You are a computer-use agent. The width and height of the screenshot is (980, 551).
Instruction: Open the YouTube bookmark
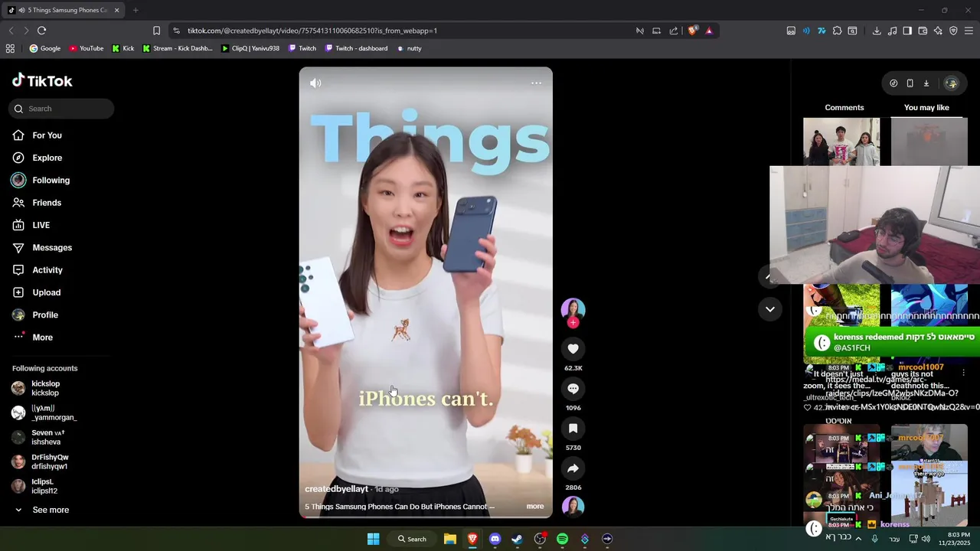pos(86,48)
